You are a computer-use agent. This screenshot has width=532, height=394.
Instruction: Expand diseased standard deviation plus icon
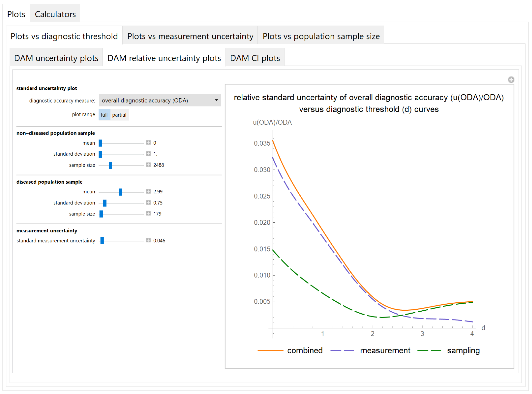click(148, 203)
